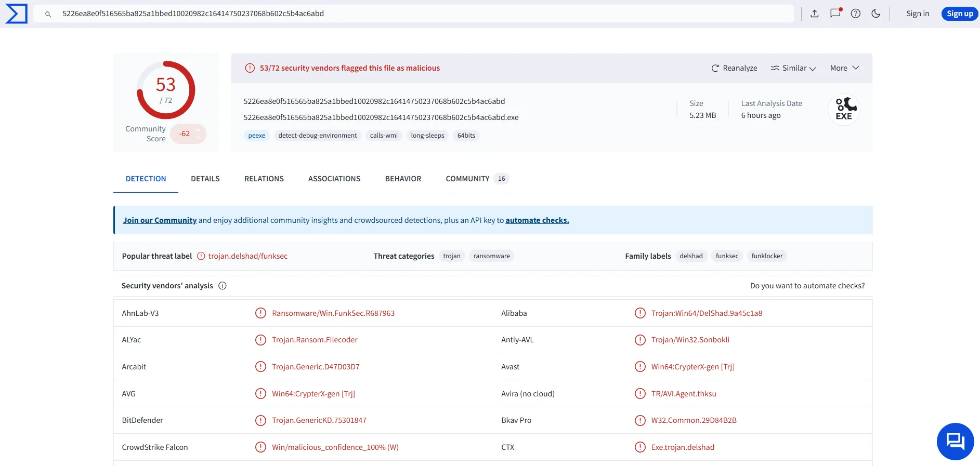Go to the BEHAVIOR tab
Image resolution: width=980 pixels, height=466 pixels.
pos(403,179)
